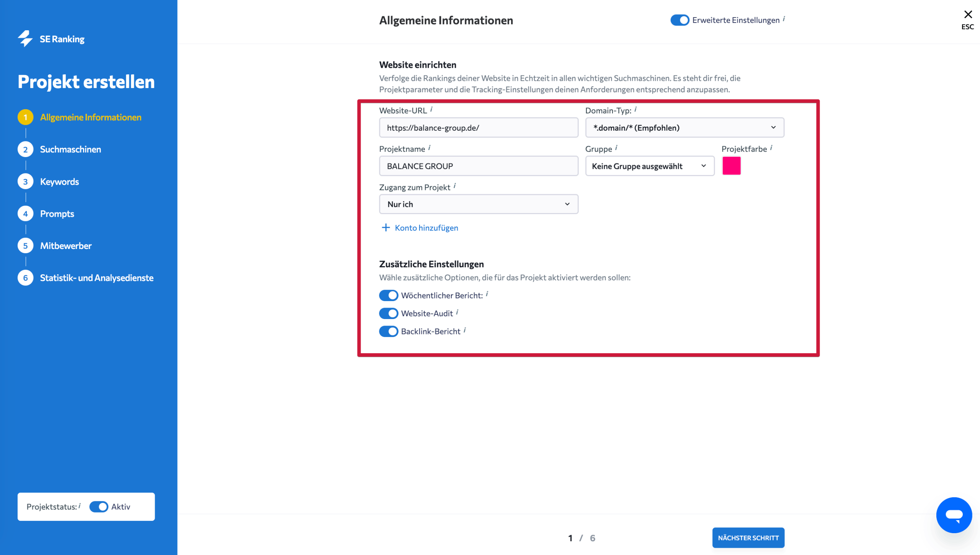The image size is (980, 555).
Task: Click step 3 circle icon
Action: 25,182
